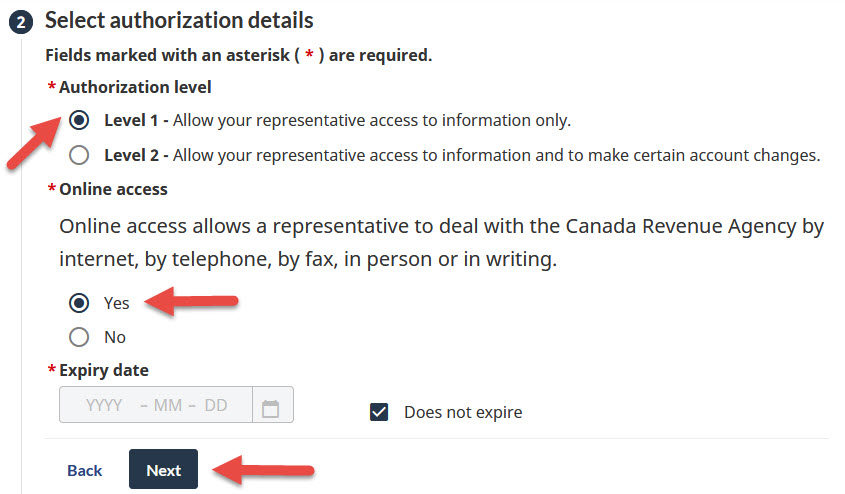Select the Level 2 authorization radio button
The width and height of the screenshot is (845, 494).
point(79,155)
